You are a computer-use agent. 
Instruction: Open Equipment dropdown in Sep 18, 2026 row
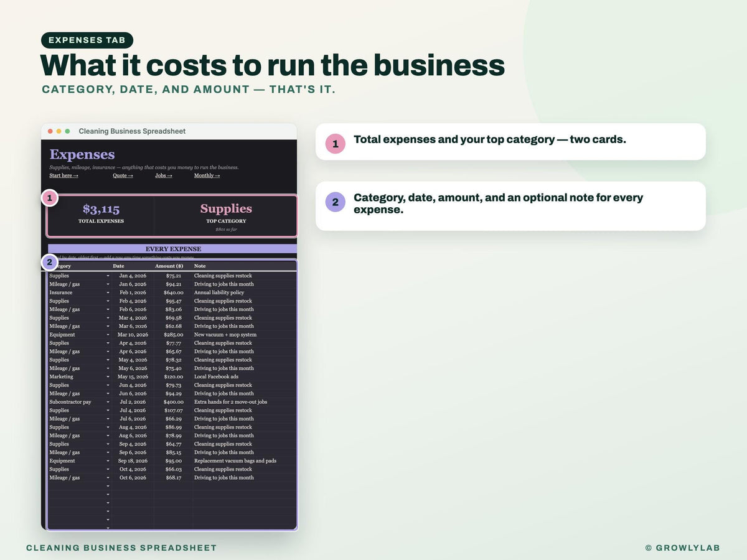[x=108, y=461]
